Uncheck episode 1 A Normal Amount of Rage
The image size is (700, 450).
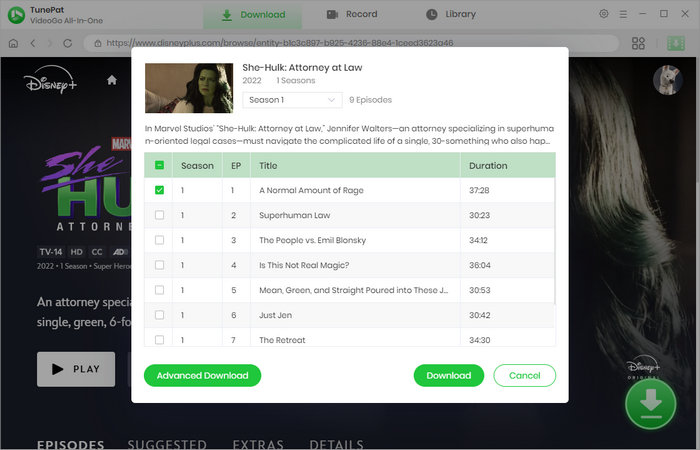click(x=159, y=190)
